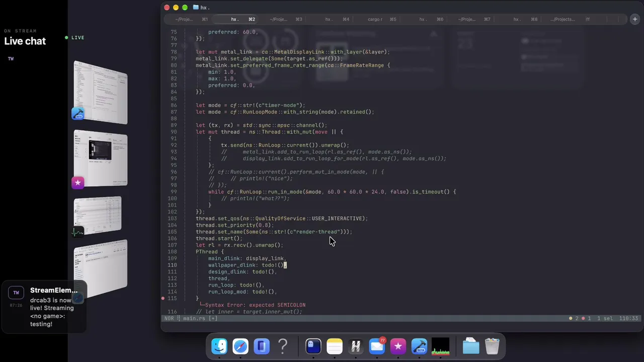The height and width of the screenshot is (362, 644).
Task: Click 'thread.start();' on line 106
Action: point(219,238)
